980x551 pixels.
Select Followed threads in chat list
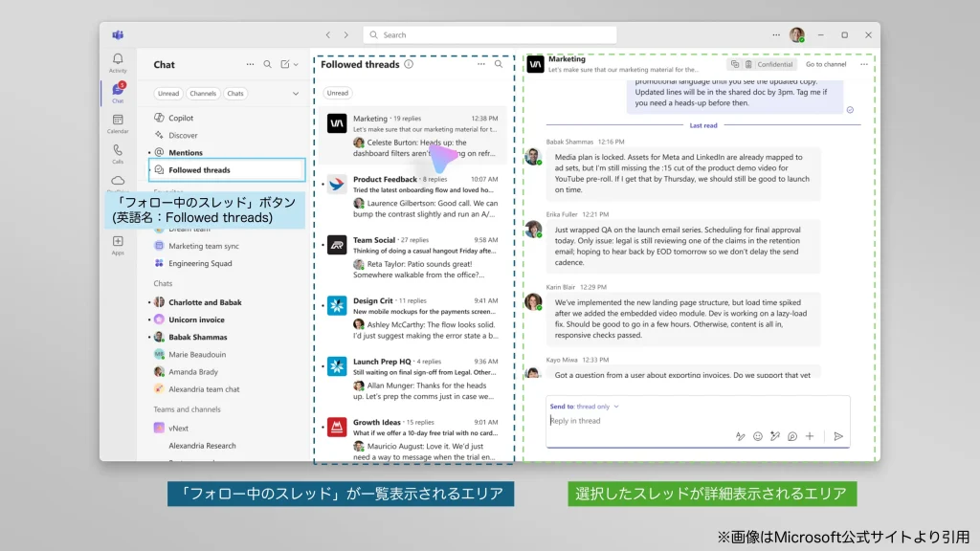click(x=228, y=170)
